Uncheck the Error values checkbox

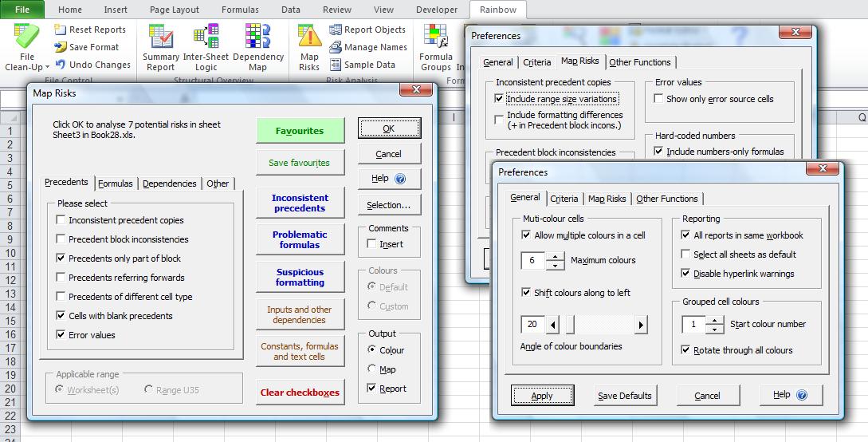pyautogui.click(x=61, y=334)
